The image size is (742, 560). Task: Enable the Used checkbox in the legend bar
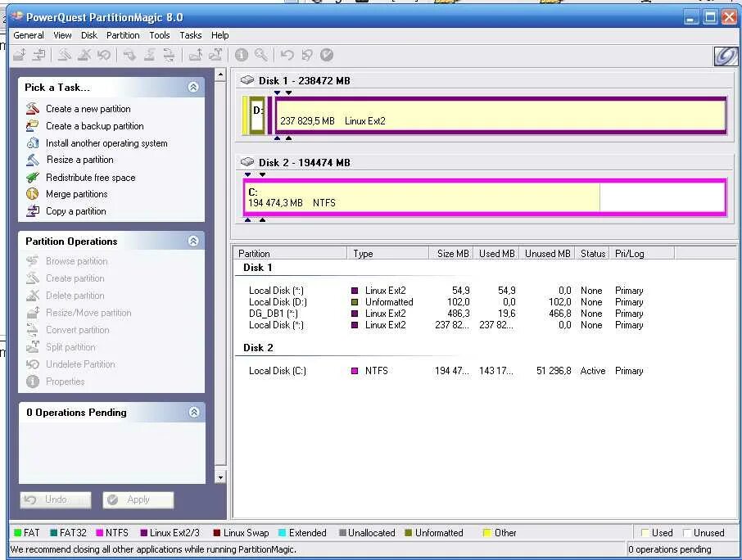(x=645, y=532)
